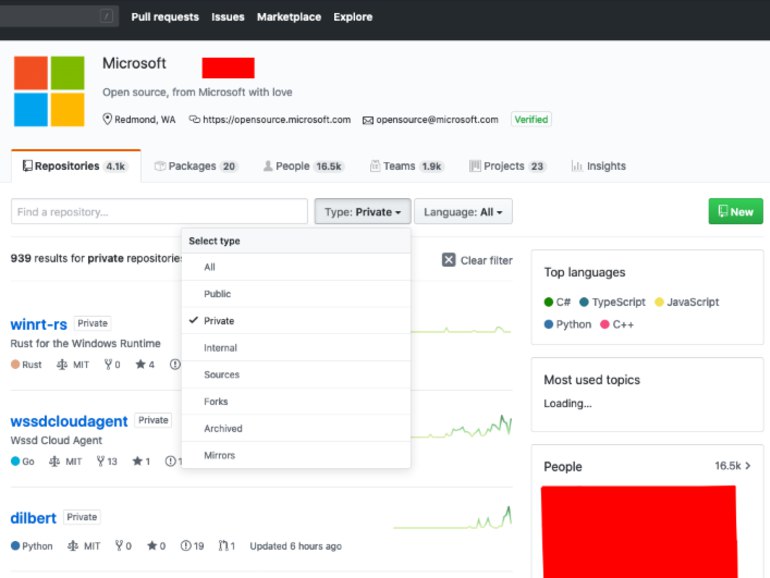Click the dilbert activity sparkline graph
This screenshot has height=578, width=770.
[453, 518]
